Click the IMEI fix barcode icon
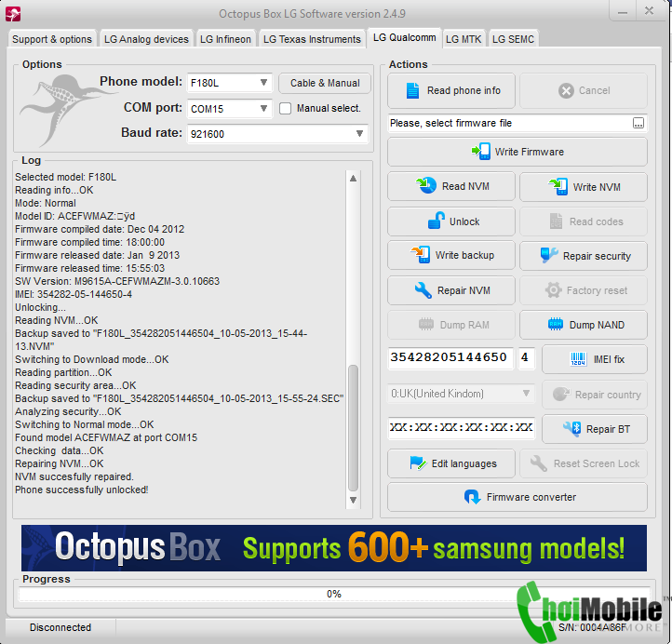Image resolution: width=672 pixels, height=644 pixels. click(x=578, y=359)
